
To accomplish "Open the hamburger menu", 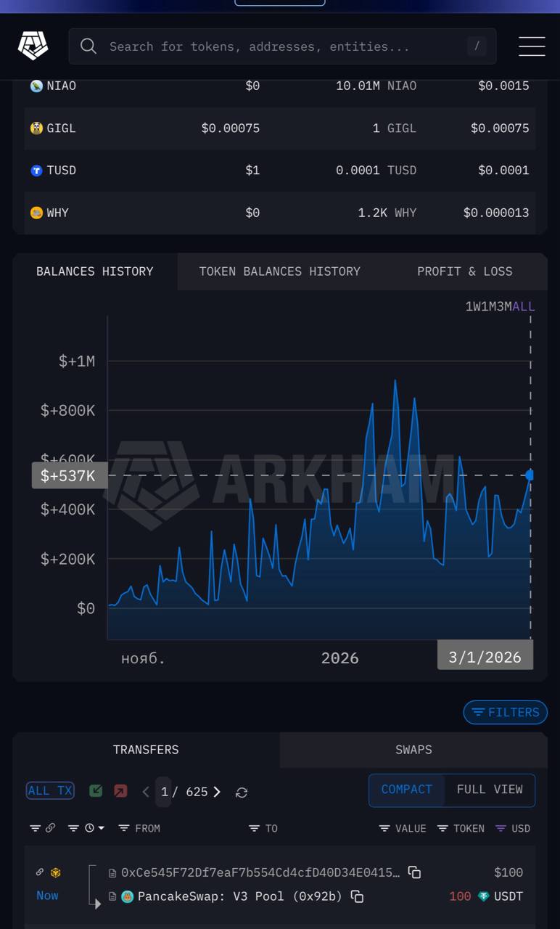I will tap(532, 46).
